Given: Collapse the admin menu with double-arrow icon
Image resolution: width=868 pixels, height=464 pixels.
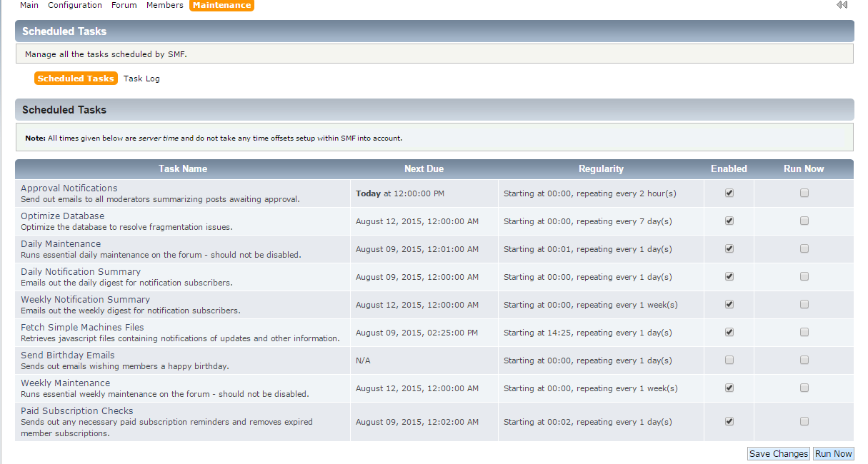Looking at the screenshot, I should [842, 5].
